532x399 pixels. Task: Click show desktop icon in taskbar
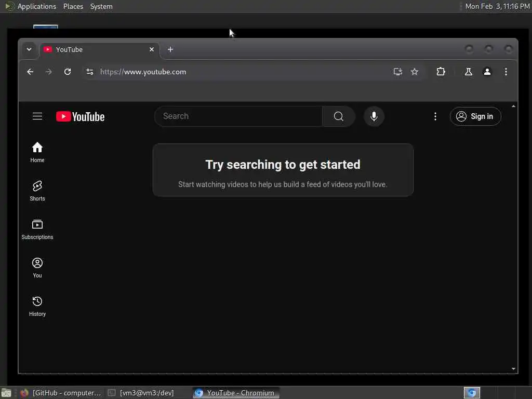pyautogui.click(x=6, y=393)
